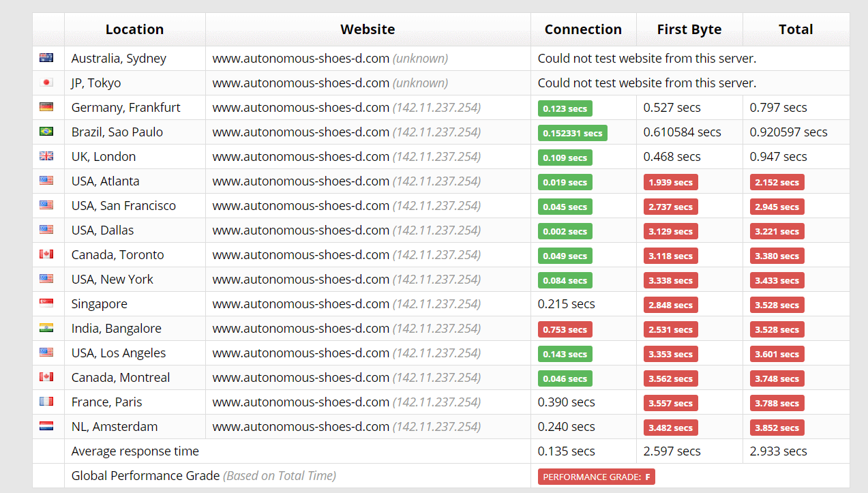Viewport: 868px width, 493px height.
Task: Click the 1.939 secs first byte badge
Action: pyautogui.click(x=671, y=182)
